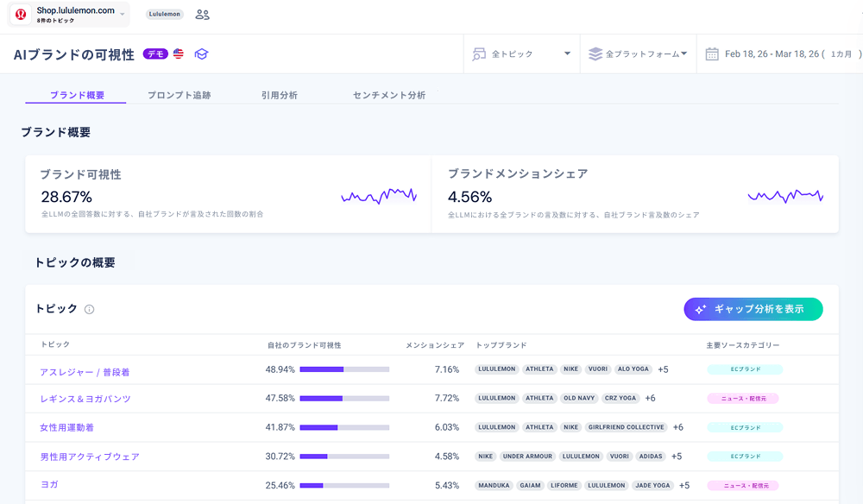The image size is (863, 504).
Task: Click the トピック info icon
Action: pyautogui.click(x=89, y=309)
